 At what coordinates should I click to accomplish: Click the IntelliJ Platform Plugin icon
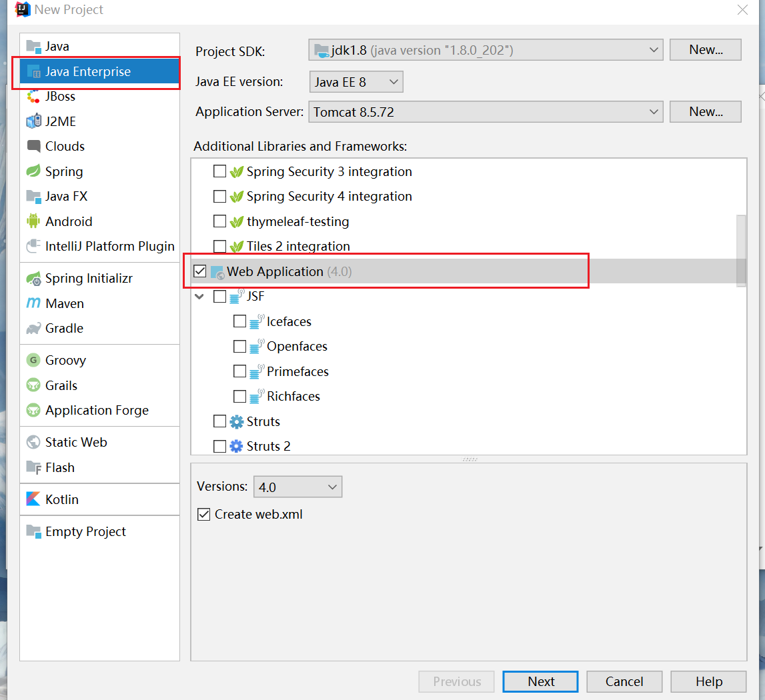[33, 246]
